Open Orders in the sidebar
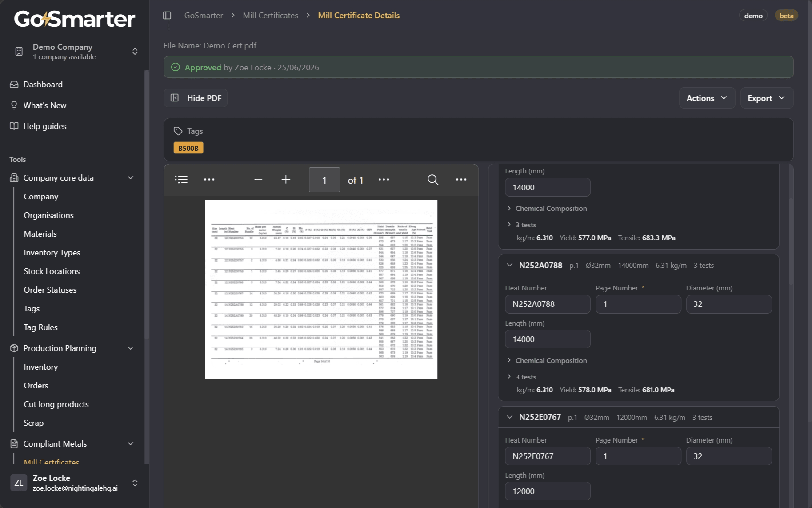 pyautogui.click(x=36, y=386)
